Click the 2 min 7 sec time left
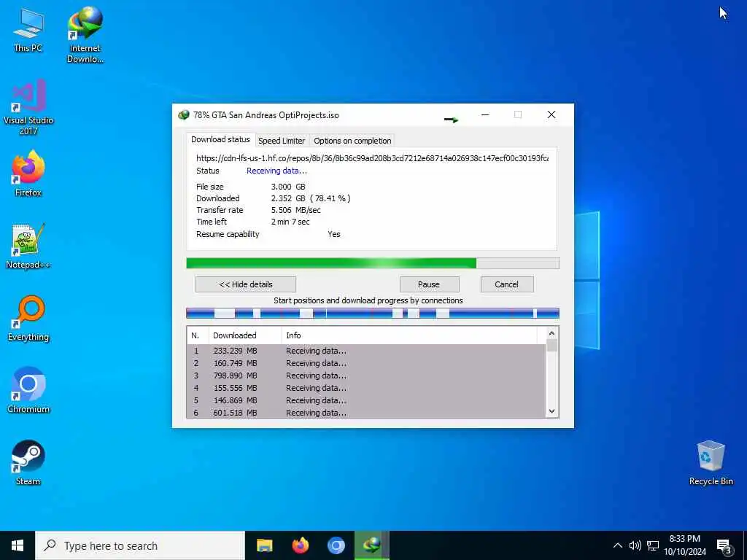This screenshot has height=560, width=747. coord(290,222)
